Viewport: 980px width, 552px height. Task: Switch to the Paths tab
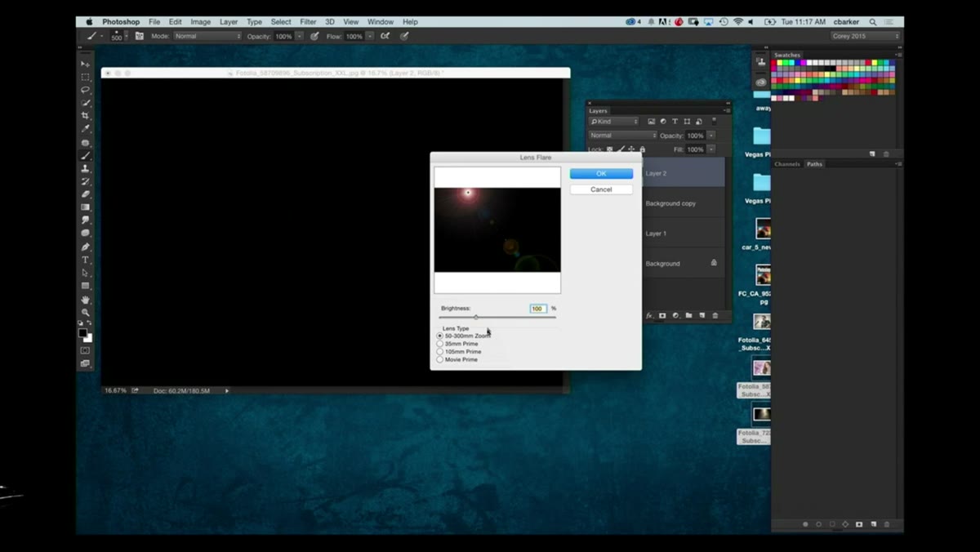[x=814, y=164]
